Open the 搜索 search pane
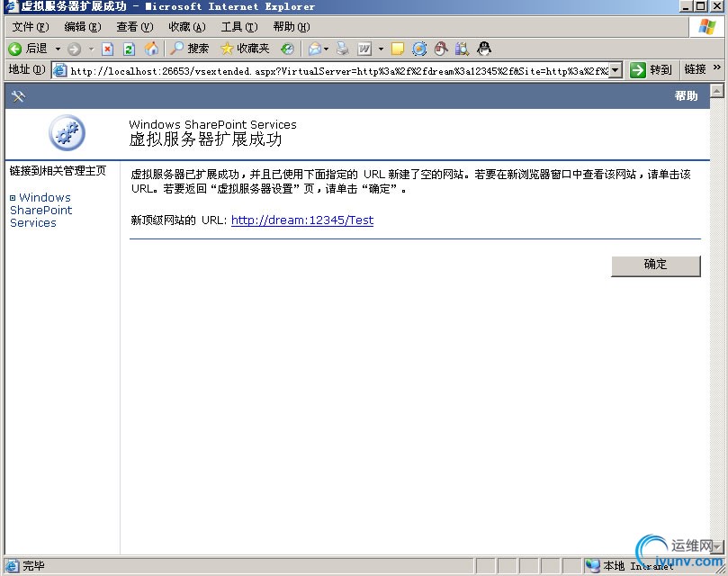The width and height of the screenshot is (728, 576). coord(190,49)
